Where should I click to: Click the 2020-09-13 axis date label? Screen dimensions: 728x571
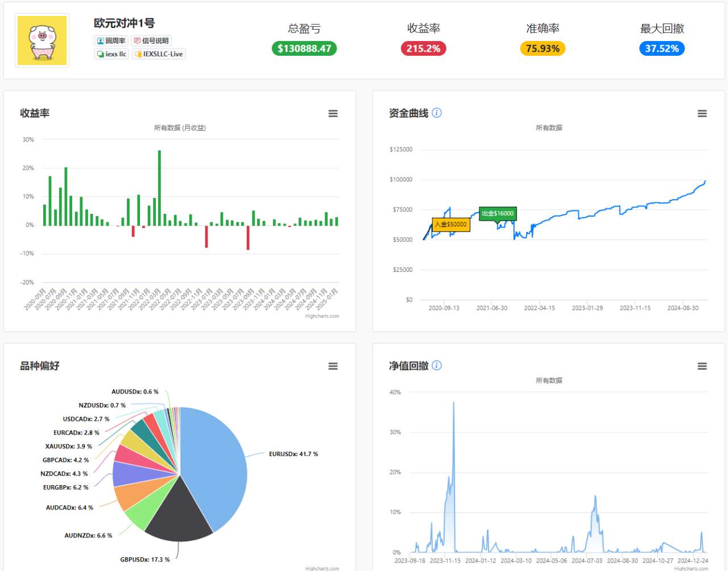(x=444, y=308)
